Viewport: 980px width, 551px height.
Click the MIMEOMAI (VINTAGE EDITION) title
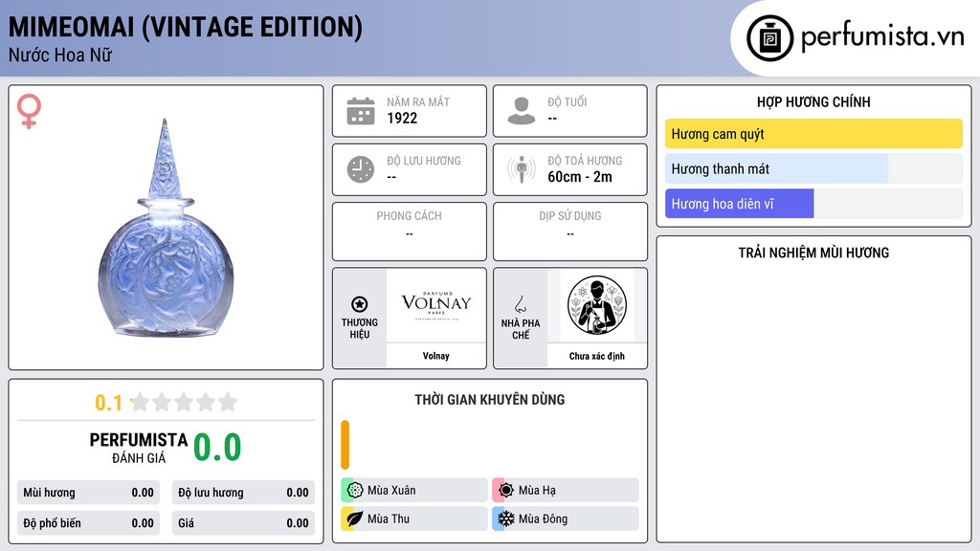point(186,28)
